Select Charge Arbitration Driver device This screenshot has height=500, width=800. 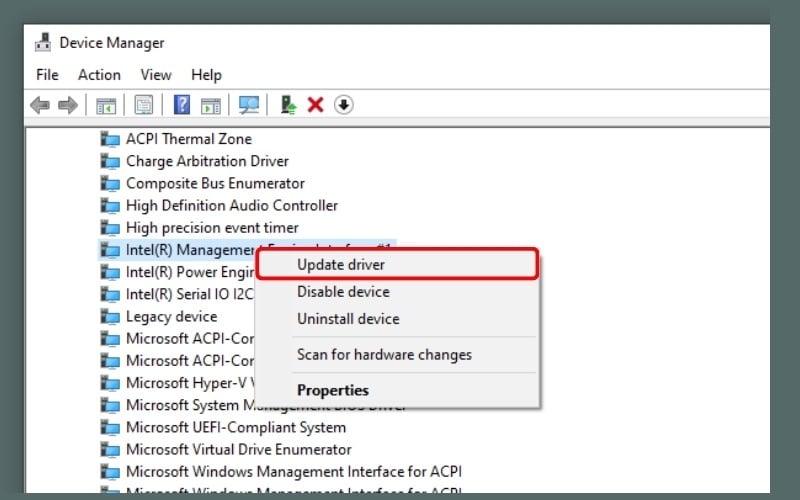pos(207,161)
